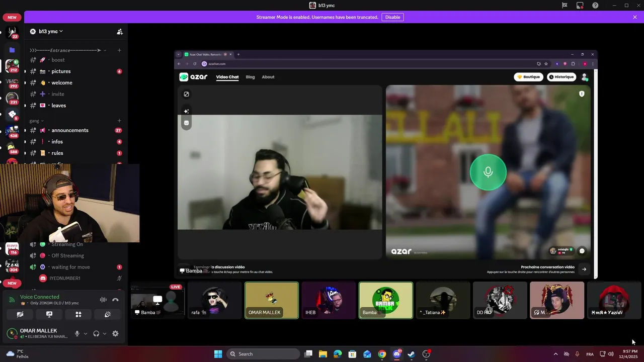Viewport: 644px width, 362px height.
Task: Toggle noise suppression waveform icon
Action: pos(103,300)
